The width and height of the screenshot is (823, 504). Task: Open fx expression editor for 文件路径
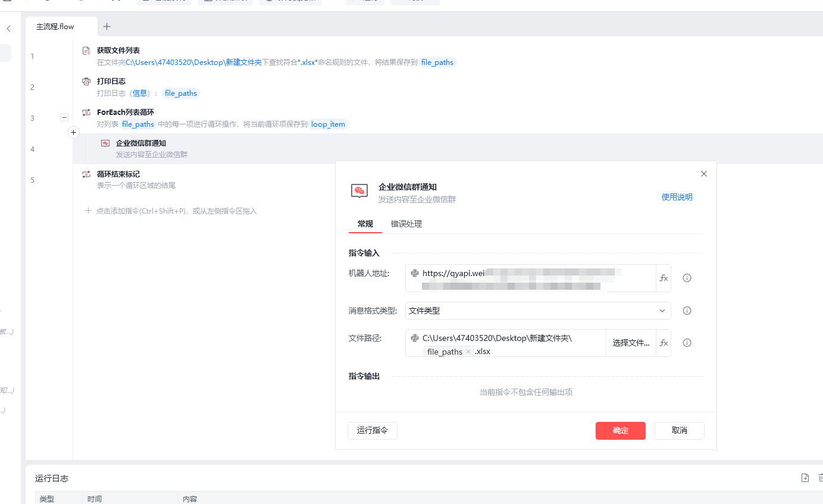pyautogui.click(x=664, y=343)
